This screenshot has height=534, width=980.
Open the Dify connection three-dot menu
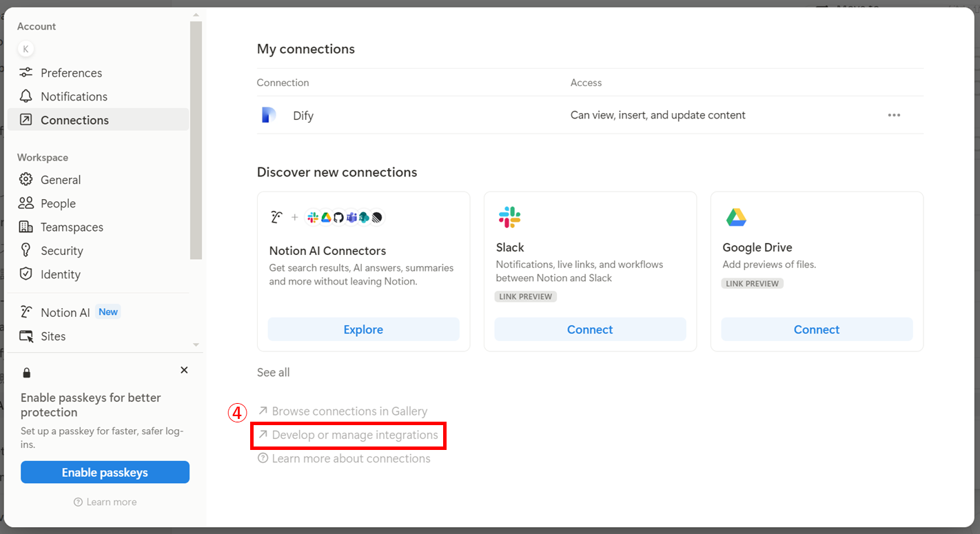click(x=894, y=115)
